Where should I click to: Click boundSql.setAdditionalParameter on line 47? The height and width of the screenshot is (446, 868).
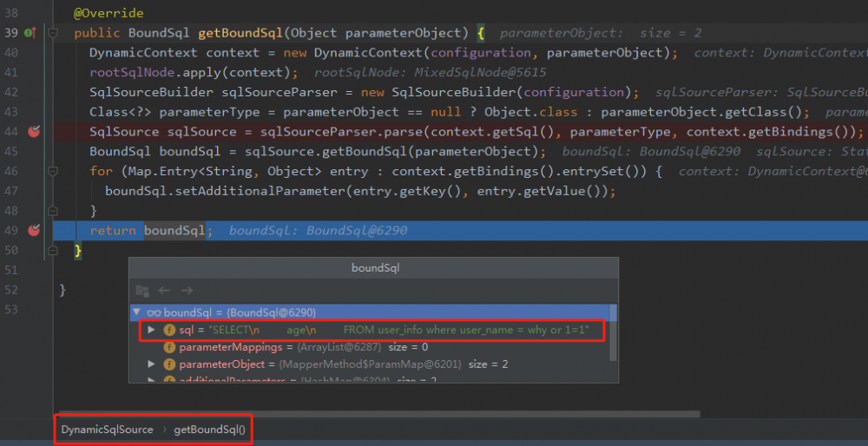[225, 192]
